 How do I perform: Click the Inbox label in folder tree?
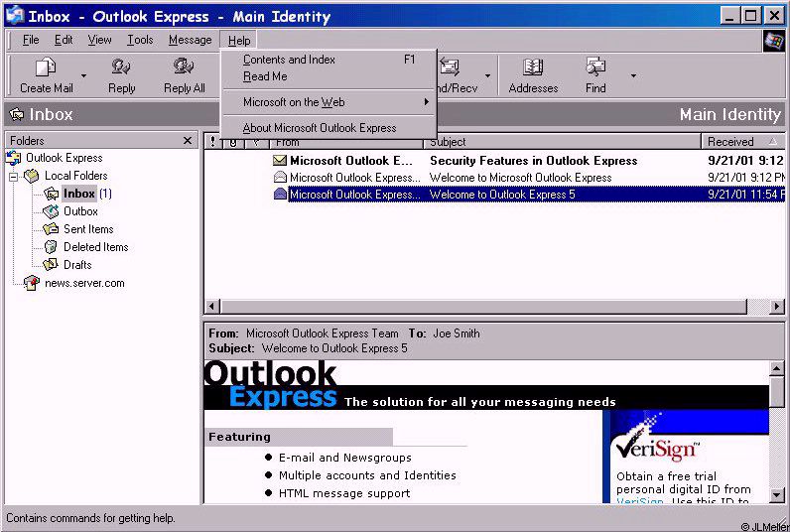click(79, 194)
